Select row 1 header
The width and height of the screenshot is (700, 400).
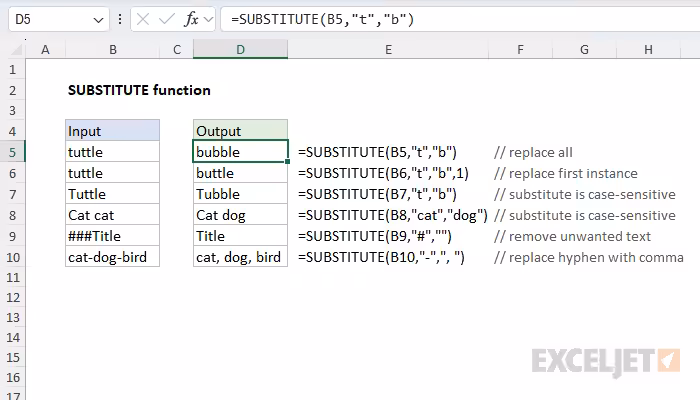click(x=12, y=70)
